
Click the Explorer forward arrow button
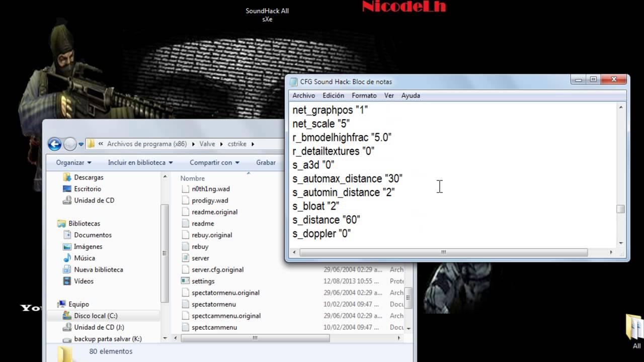coord(70,144)
